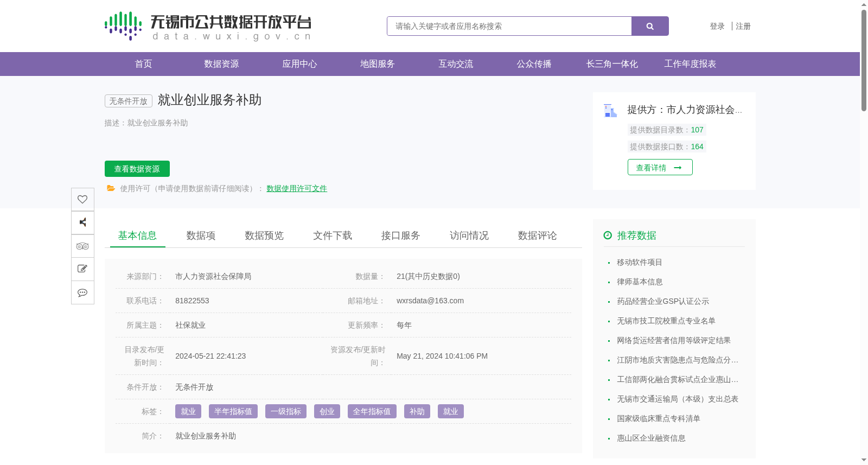Open recommended item 国家级临床重点专科清单
Viewport: 868px width, 465px height.
point(659,418)
